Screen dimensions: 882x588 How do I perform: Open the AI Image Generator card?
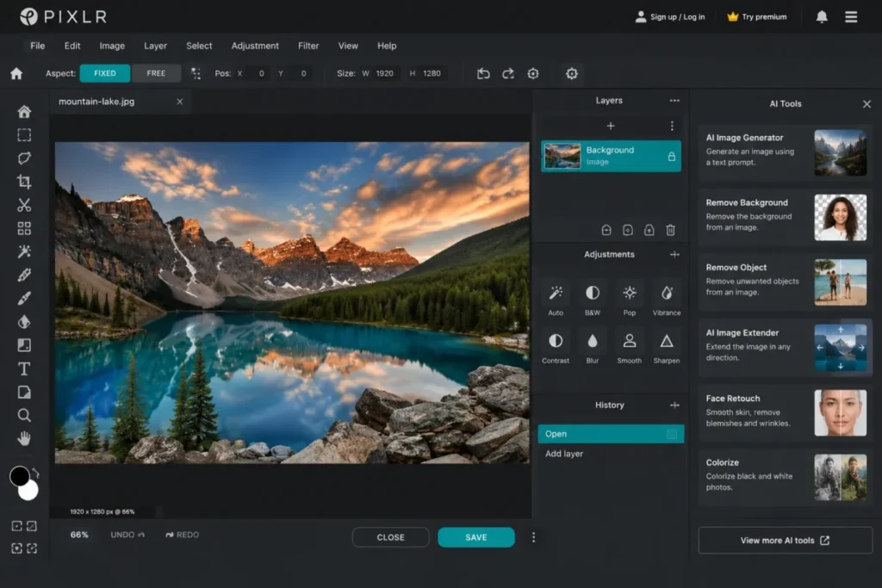click(x=786, y=152)
